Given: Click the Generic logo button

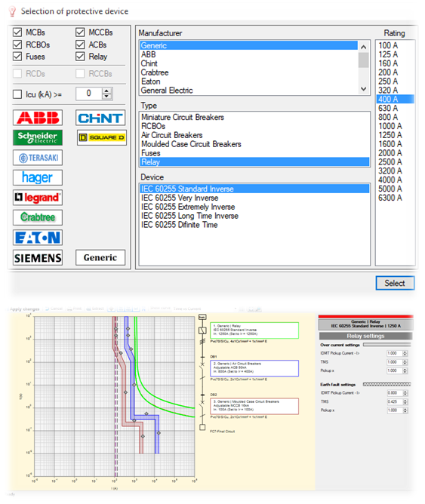Looking at the screenshot, I should tap(100, 257).
